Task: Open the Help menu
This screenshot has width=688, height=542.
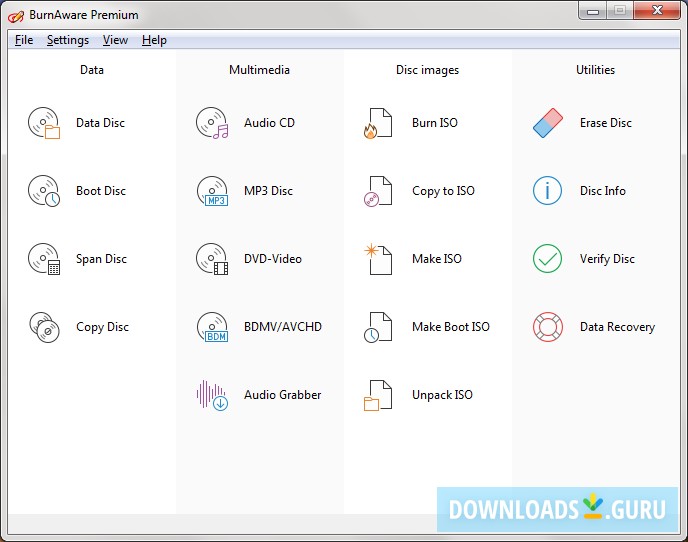Action: 154,40
